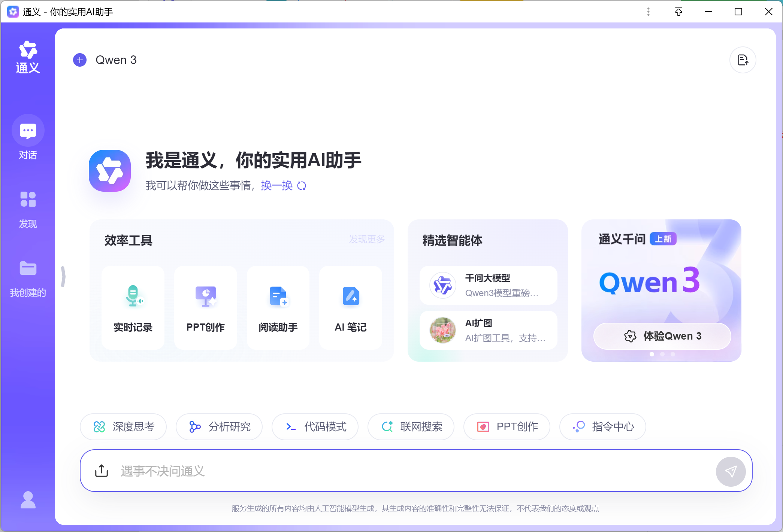The width and height of the screenshot is (783, 532).
Task: Minimize the 通义 window
Action: [708, 12]
